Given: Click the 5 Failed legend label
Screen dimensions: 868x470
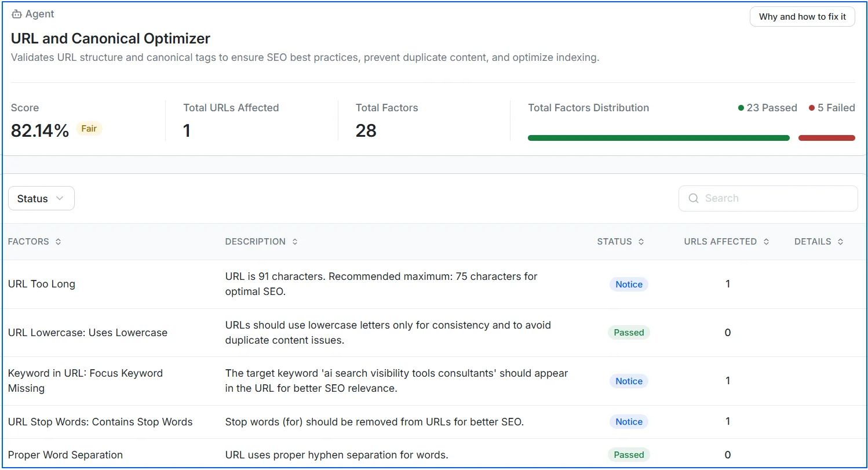Looking at the screenshot, I should point(836,108).
